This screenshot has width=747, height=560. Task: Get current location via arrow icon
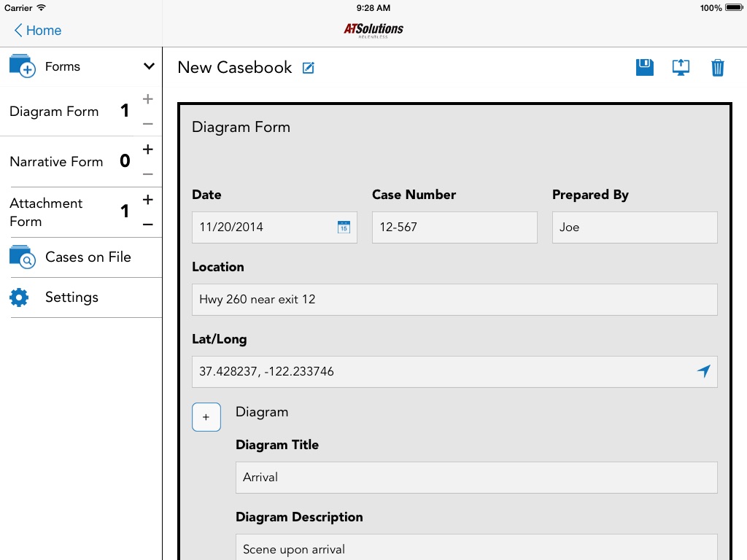click(704, 371)
